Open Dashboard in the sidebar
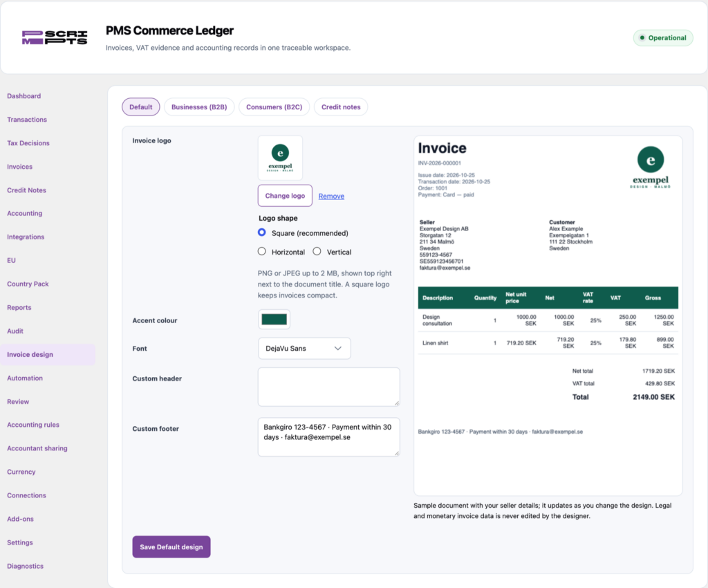Image resolution: width=708 pixels, height=588 pixels. coord(24,96)
